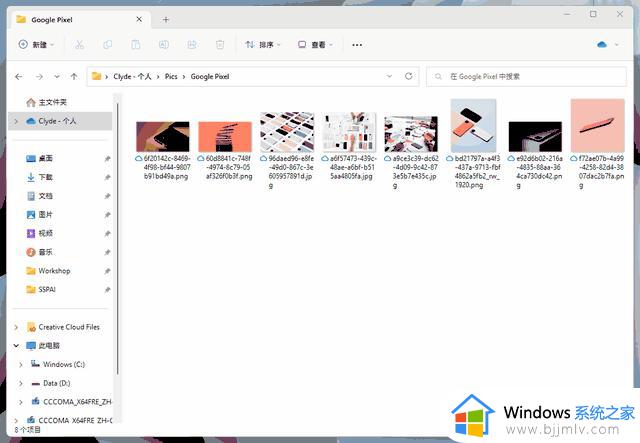The width and height of the screenshot is (640, 443).
Task: Open address bar history dropdown
Action: tap(389, 76)
